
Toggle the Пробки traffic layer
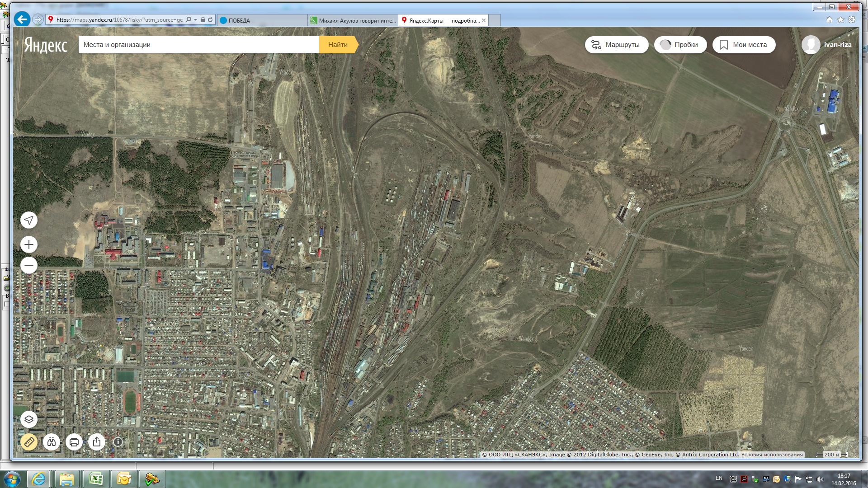680,45
